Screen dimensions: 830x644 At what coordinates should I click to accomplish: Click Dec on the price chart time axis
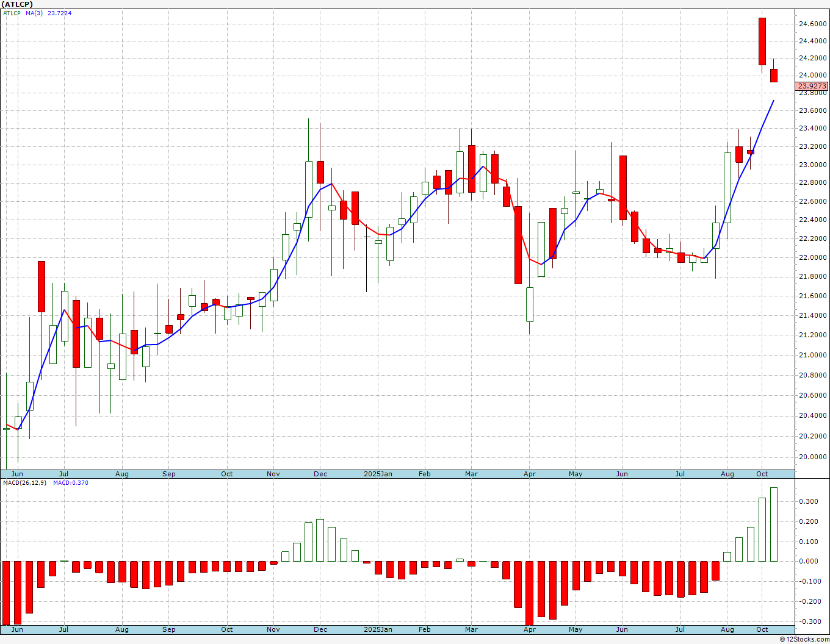(x=320, y=474)
